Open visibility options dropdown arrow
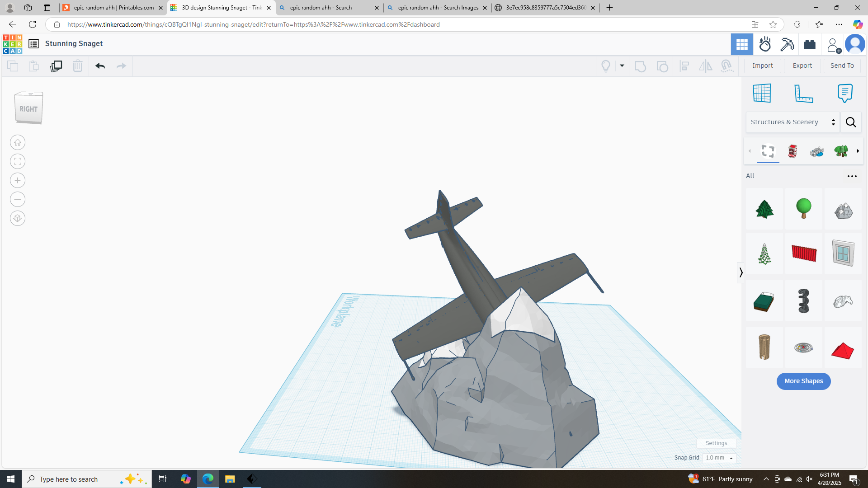 click(622, 66)
